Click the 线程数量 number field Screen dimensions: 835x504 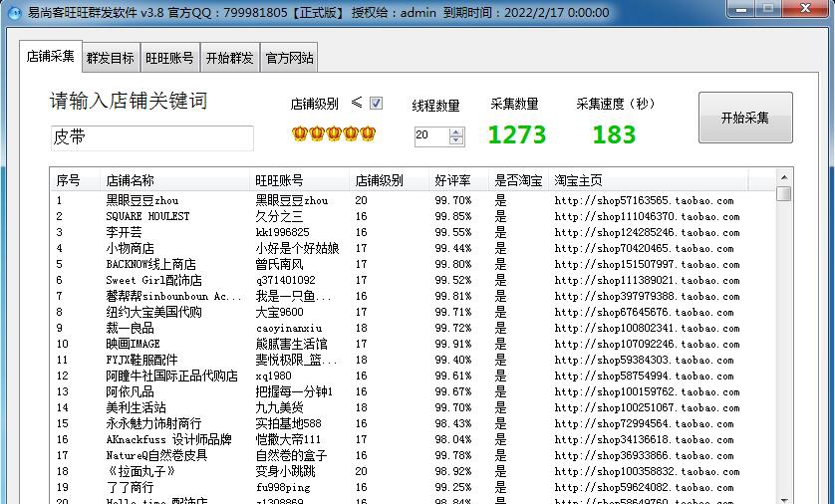coord(430,135)
